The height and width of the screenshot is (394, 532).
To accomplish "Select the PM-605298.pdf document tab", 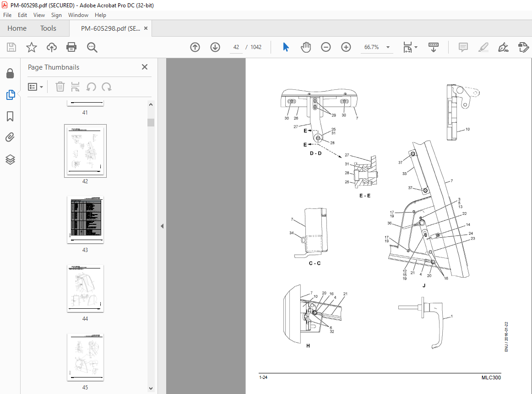I will pos(110,28).
